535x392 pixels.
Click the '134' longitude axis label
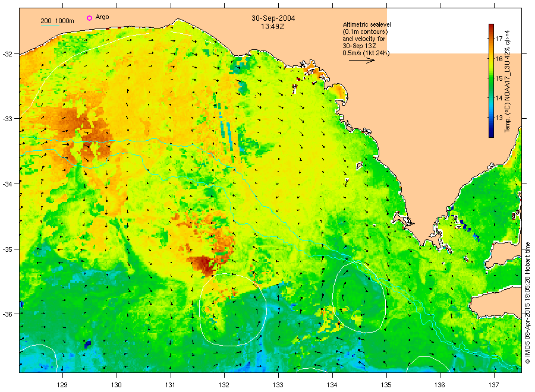pyautogui.click(x=332, y=385)
